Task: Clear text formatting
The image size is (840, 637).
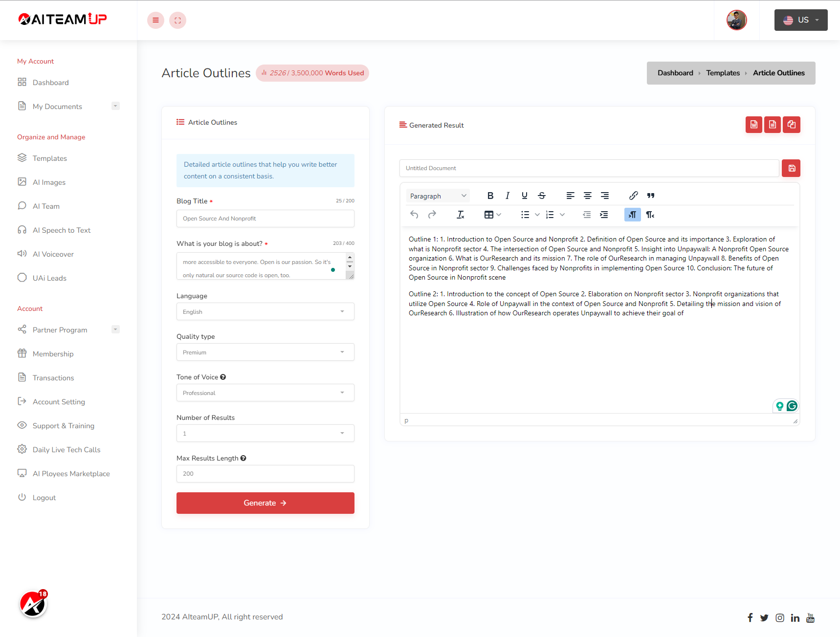Action: coord(461,215)
